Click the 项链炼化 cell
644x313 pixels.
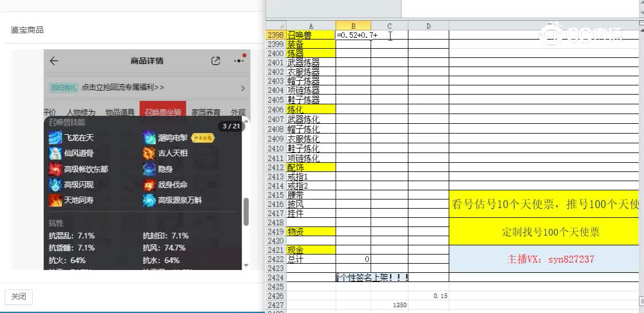(x=311, y=158)
